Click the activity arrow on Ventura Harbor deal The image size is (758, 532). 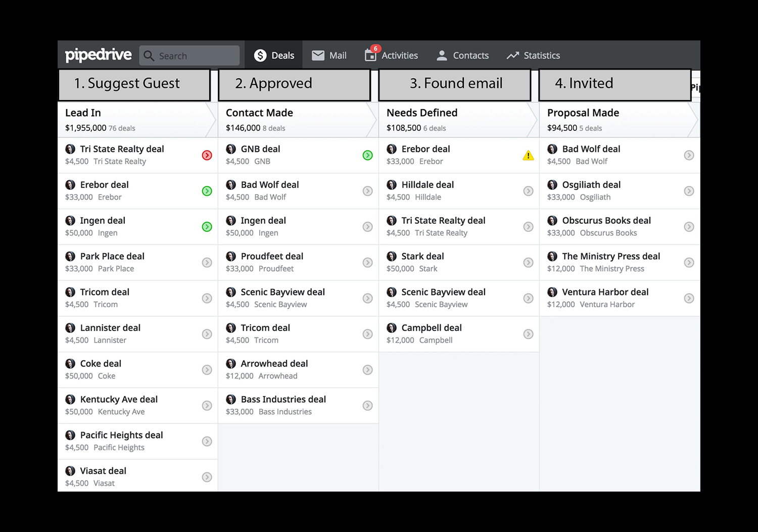[x=689, y=299]
